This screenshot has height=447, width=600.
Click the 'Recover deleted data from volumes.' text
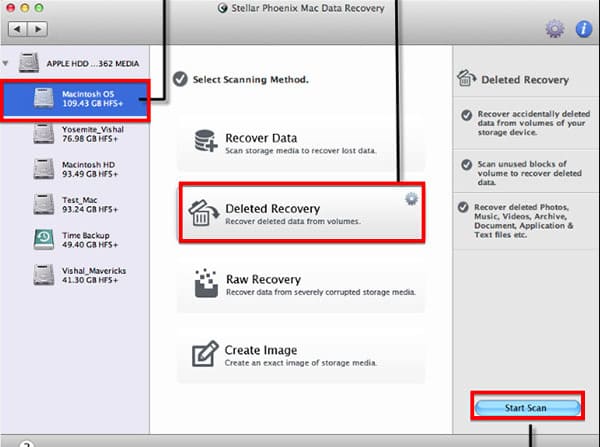pos(293,222)
